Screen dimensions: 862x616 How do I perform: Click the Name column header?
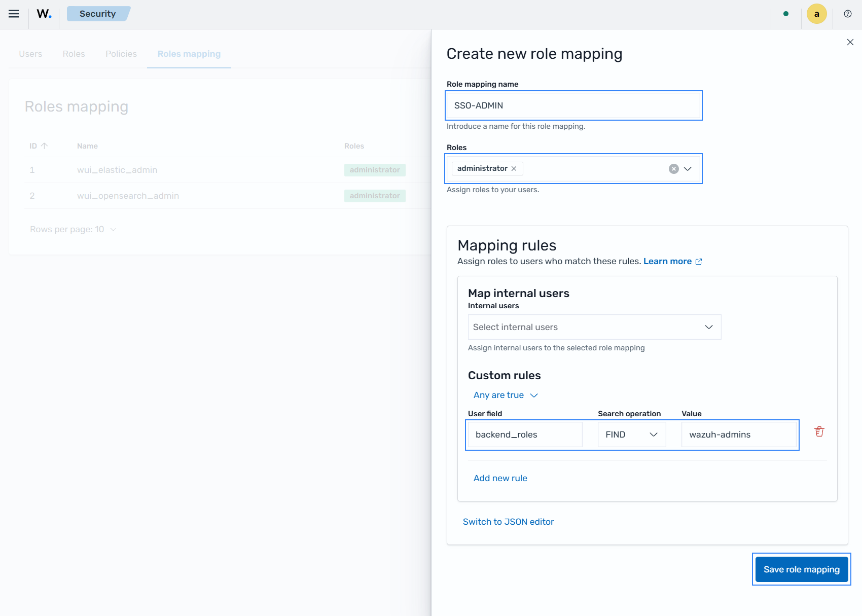[x=87, y=146]
